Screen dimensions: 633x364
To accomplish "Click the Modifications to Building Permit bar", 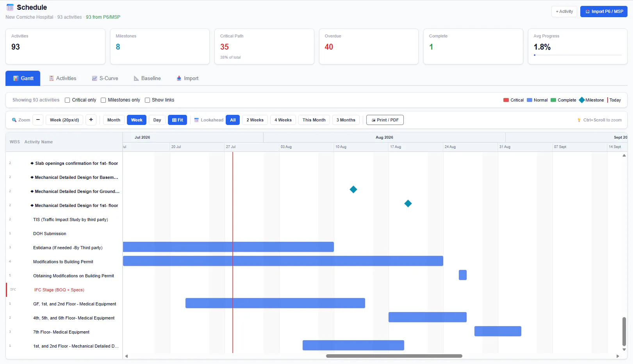I will (283, 261).
